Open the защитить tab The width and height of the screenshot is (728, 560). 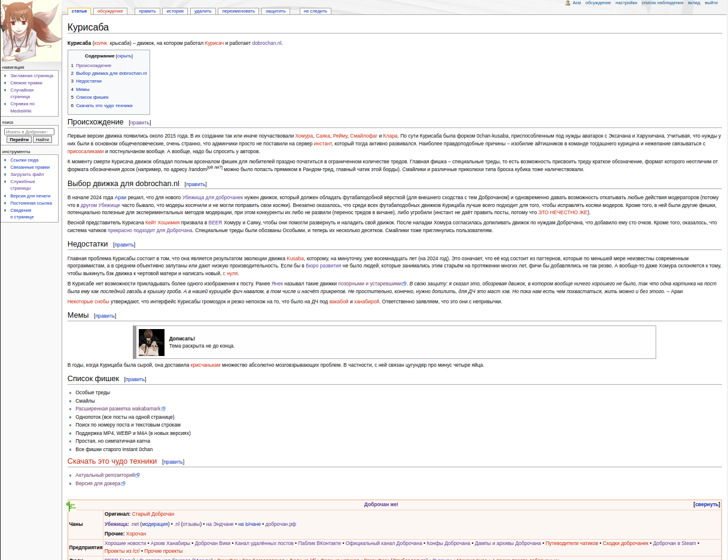276,11
